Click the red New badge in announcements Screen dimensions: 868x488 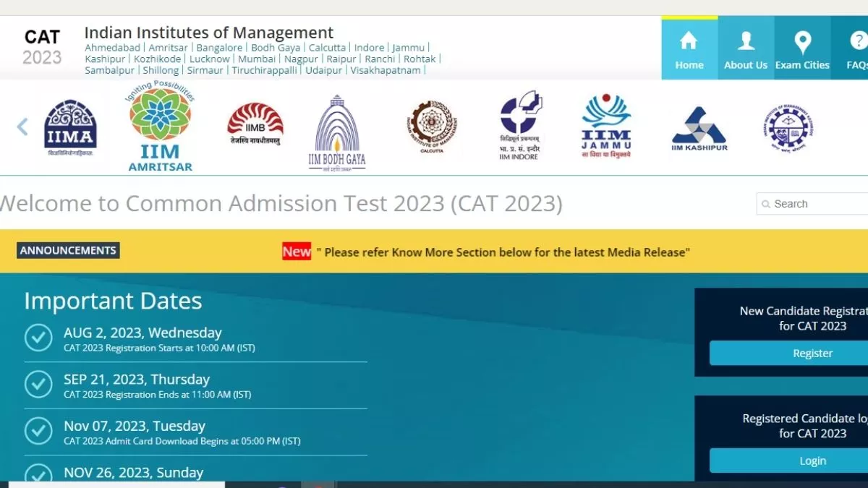click(297, 252)
